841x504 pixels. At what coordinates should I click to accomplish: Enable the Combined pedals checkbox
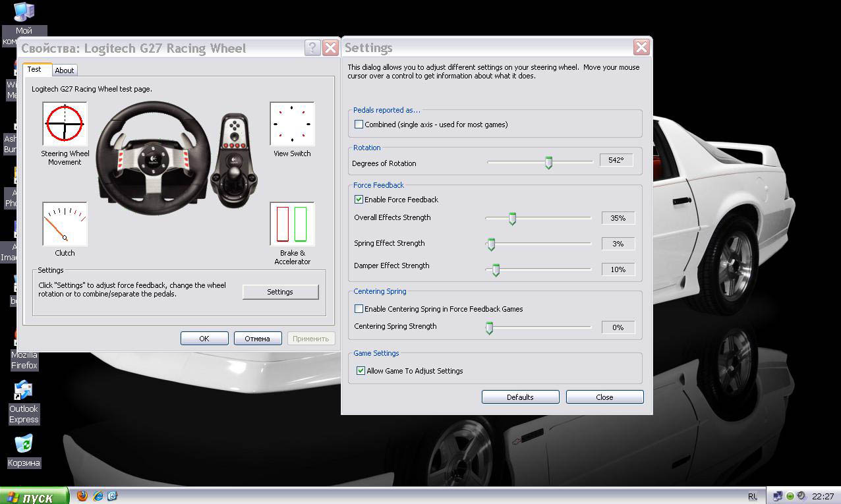click(x=359, y=125)
